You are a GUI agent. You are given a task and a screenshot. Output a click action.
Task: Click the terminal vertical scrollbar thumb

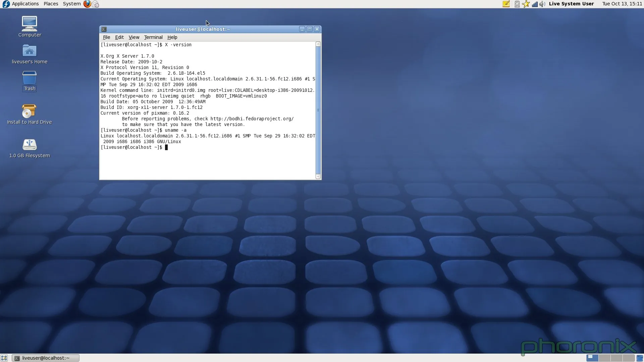(318, 110)
